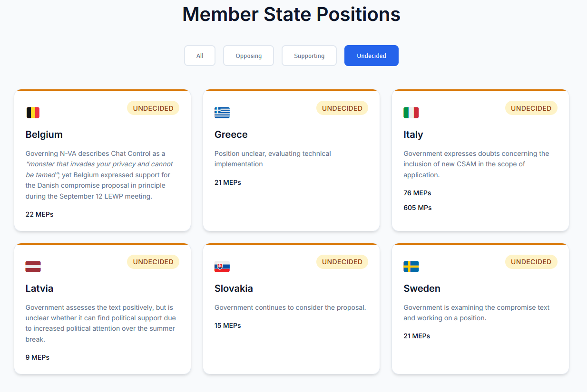Image resolution: width=587 pixels, height=392 pixels.
Task: Click Belgium's 22 MEPs label
Action: (39, 214)
